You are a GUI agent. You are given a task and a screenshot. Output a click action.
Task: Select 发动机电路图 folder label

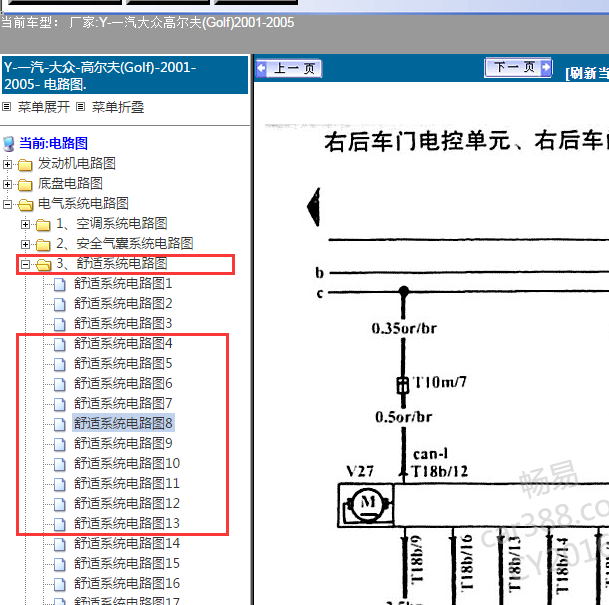point(77,164)
